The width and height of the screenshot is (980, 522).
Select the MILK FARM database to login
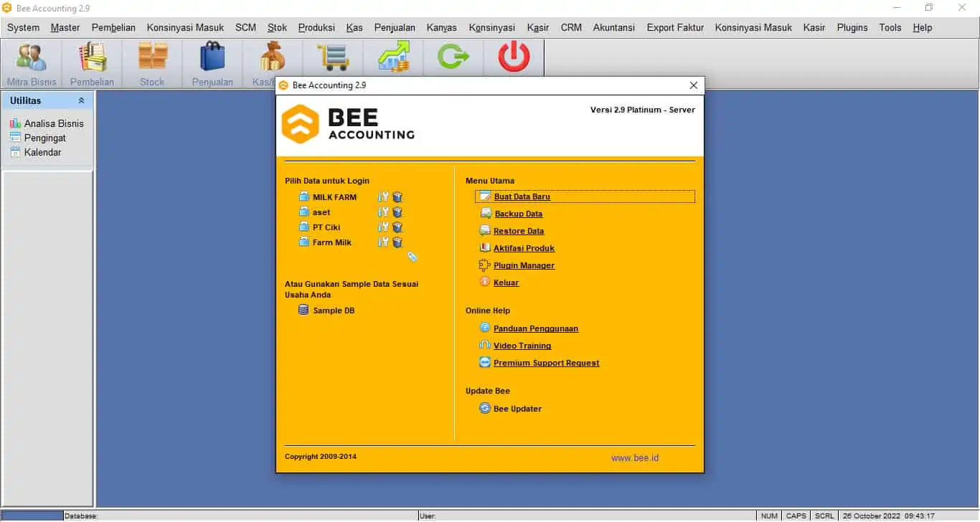(x=334, y=197)
